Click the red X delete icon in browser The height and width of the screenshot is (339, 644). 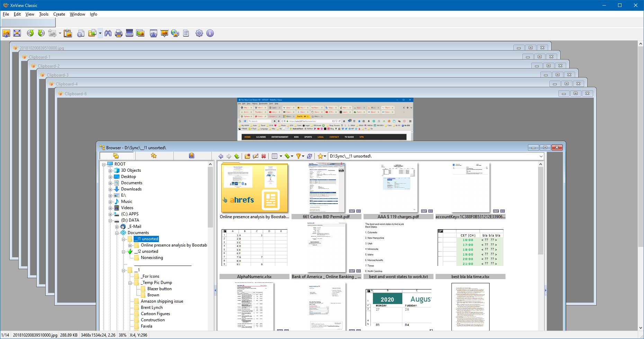(263, 156)
